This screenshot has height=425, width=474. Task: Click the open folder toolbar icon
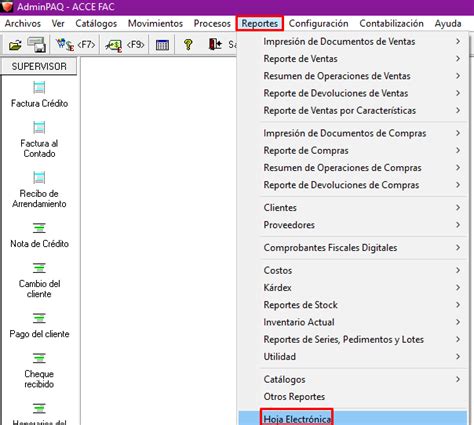coord(15,44)
